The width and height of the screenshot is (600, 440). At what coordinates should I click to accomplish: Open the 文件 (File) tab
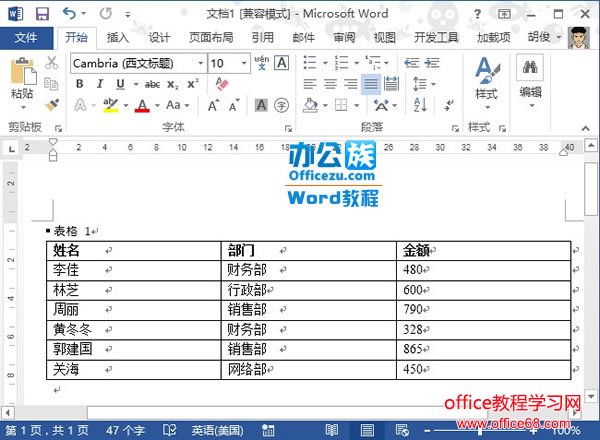26,37
